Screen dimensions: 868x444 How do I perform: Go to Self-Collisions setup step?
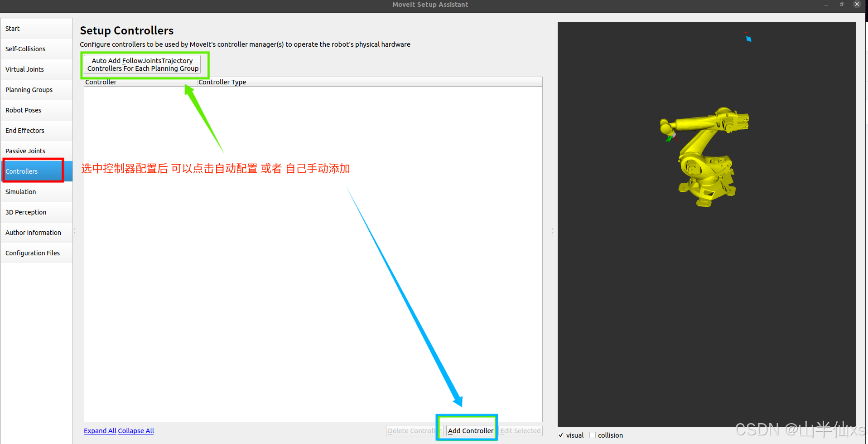(37, 49)
